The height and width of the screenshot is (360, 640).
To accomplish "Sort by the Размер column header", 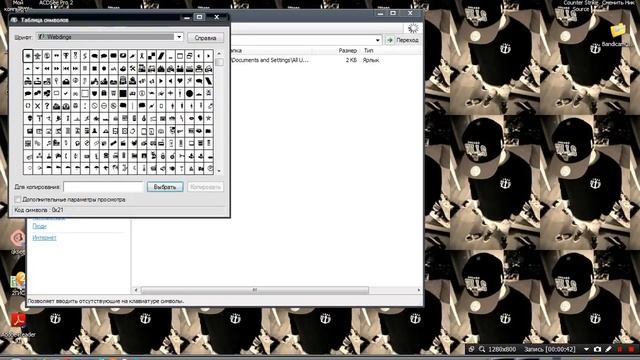I will click(x=348, y=51).
